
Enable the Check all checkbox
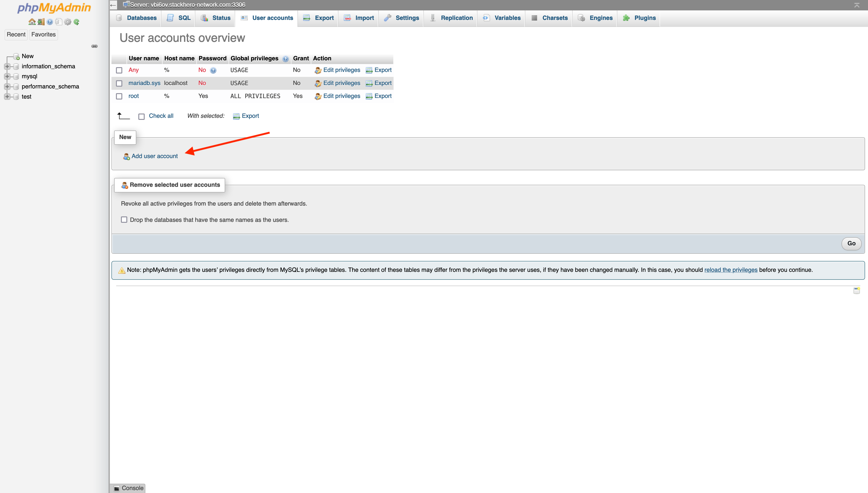pyautogui.click(x=142, y=116)
